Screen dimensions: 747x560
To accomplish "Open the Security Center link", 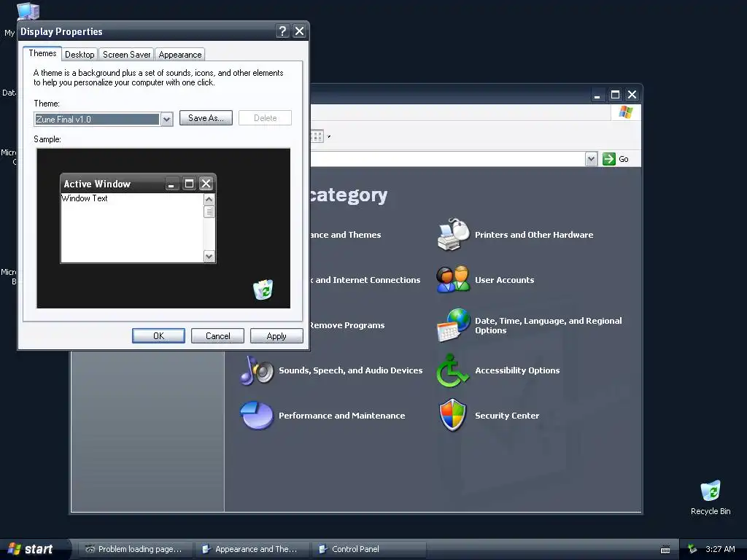I will pos(507,416).
